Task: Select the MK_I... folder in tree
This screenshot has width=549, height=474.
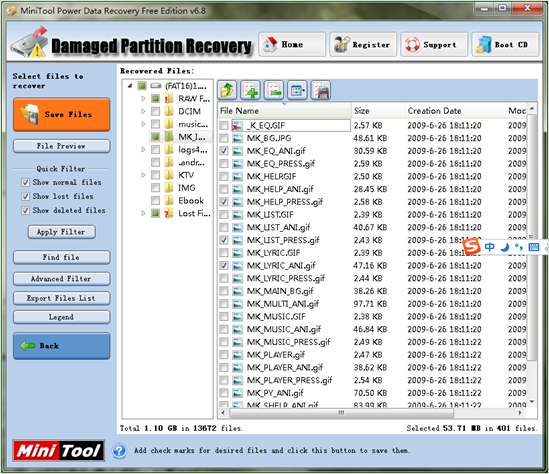Action: coord(192,137)
